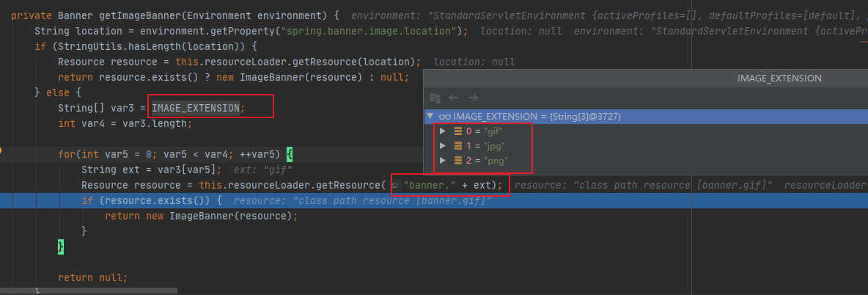Click the array element icon for index 1
This screenshot has height=295, width=868.
pyautogui.click(x=458, y=146)
